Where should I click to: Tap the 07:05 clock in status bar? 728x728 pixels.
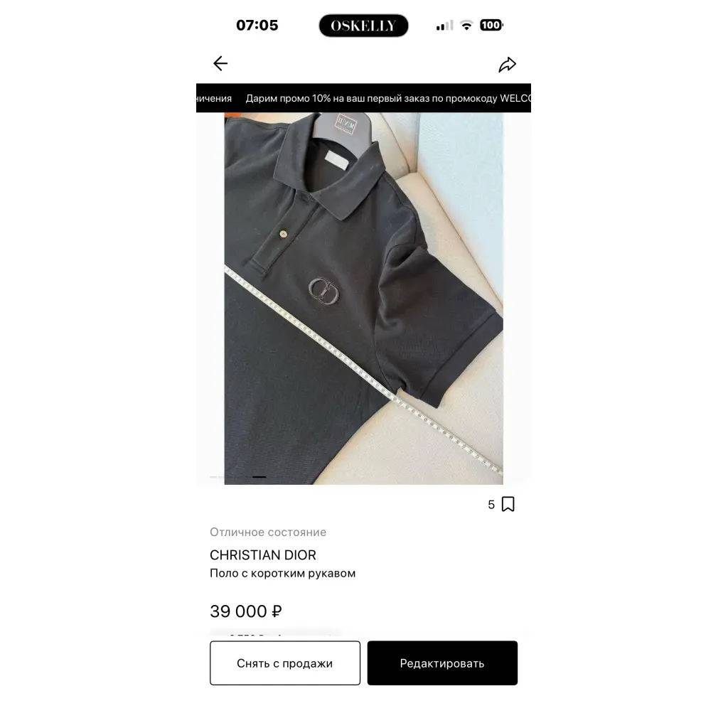click(x=257, y=25)
